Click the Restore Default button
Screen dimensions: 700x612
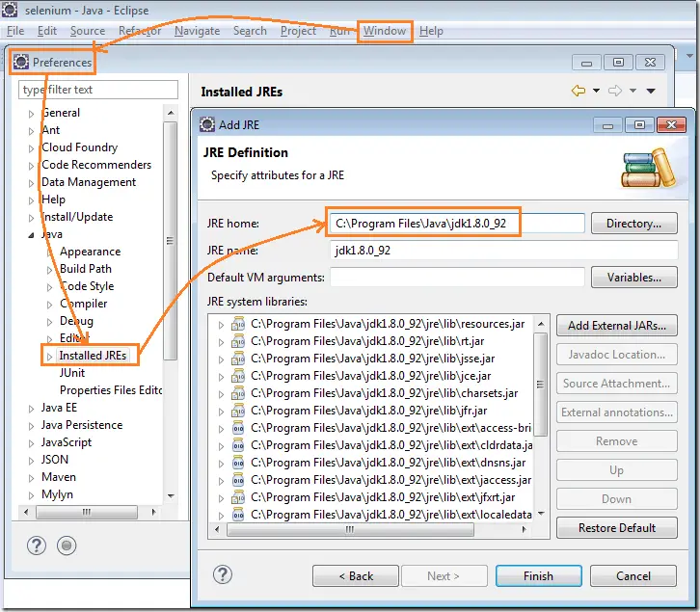(616, 527)
